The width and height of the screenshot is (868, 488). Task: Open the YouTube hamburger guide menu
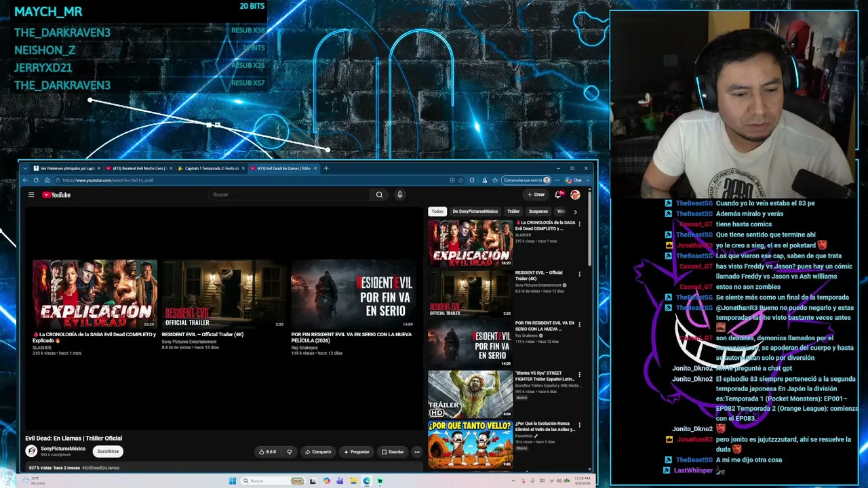(x=31, y=195)
